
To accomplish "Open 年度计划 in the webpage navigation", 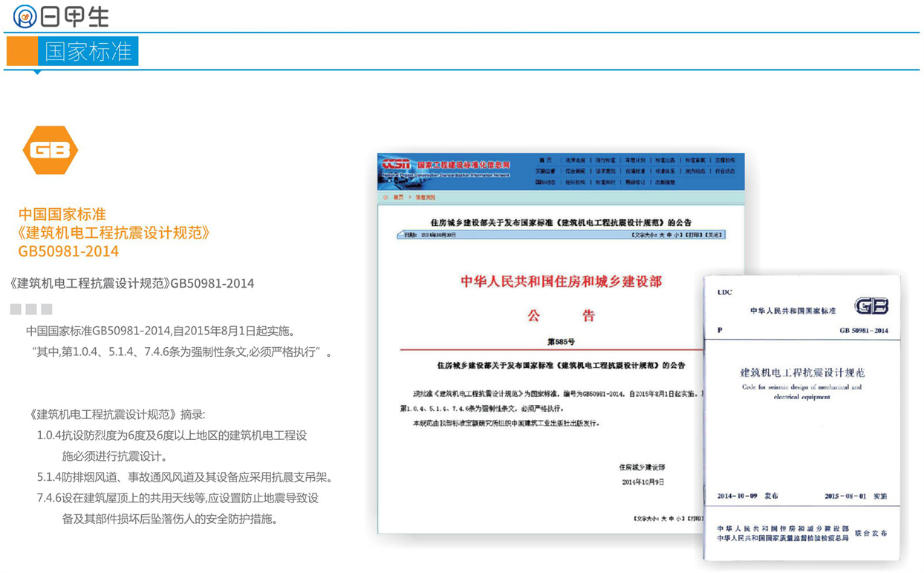I will [x=635, y=161].
